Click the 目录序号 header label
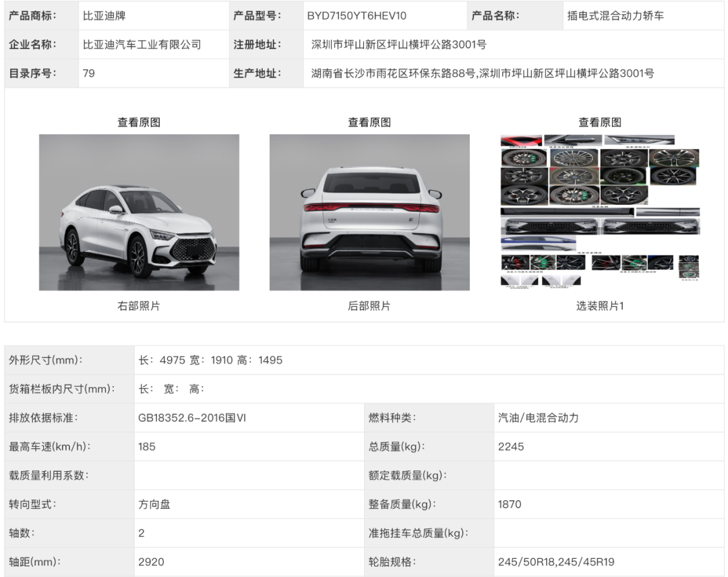728x577 pixels. 32,73
